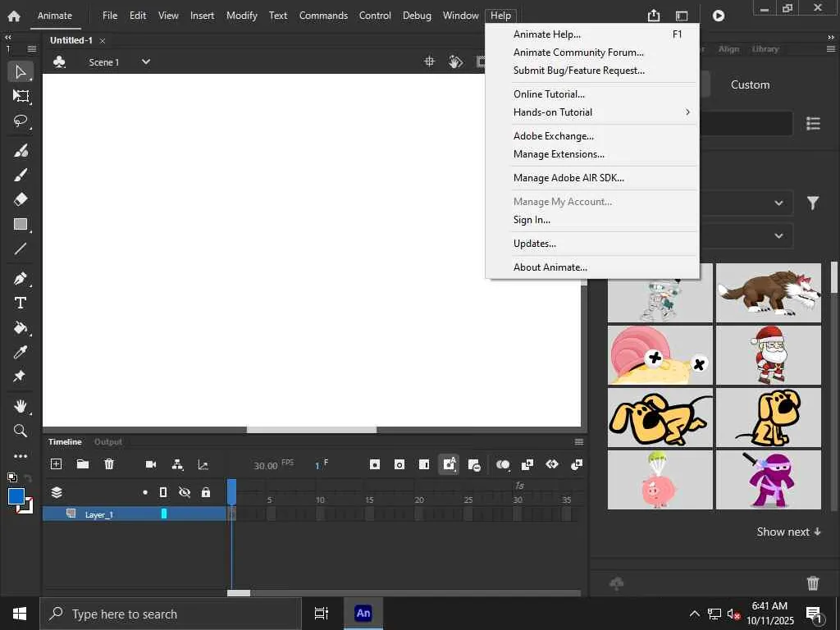Select the Paint Bucket tool
The height and width of the screenshot is (630, 840).
(x=21, y=327)
